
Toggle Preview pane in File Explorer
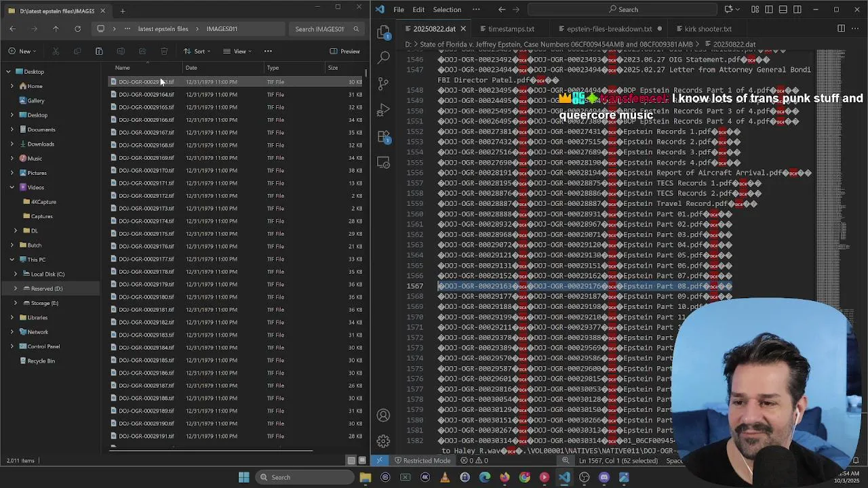tap(344, 52)
